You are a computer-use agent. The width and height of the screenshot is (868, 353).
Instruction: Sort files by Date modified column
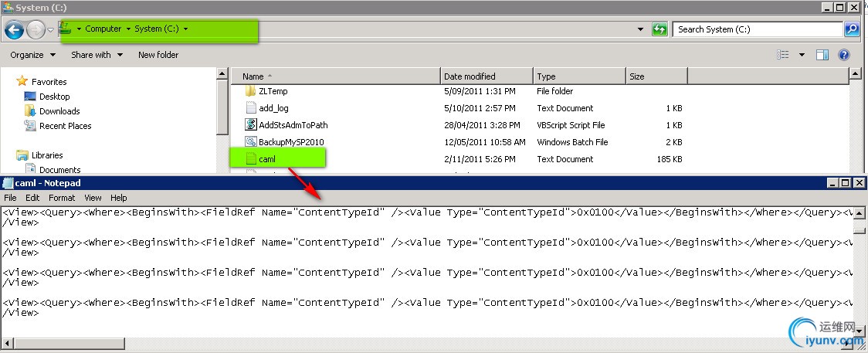pyautogui.click(x=487, y=76)
